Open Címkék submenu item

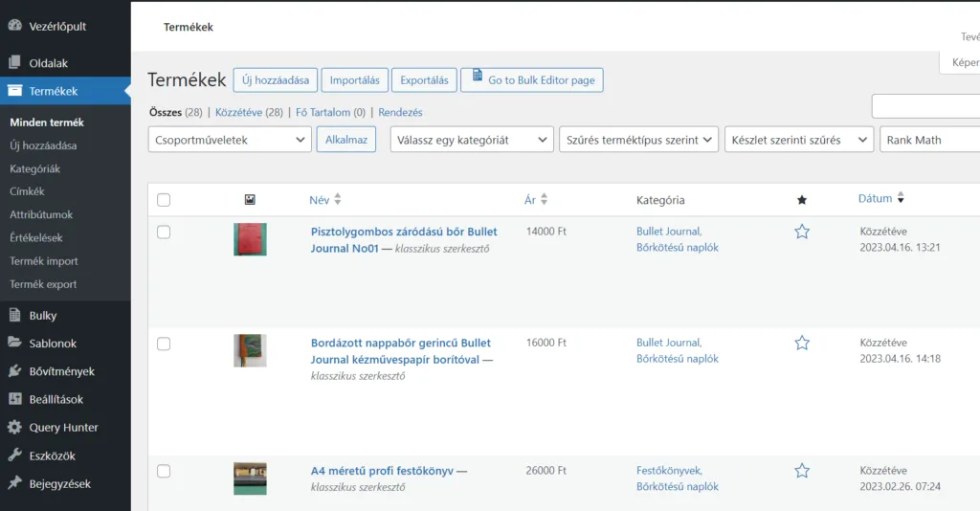point(27,191)
